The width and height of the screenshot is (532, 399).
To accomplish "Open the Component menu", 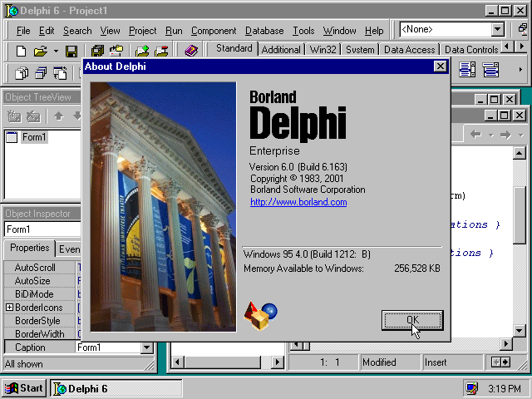I will (214, 31).
